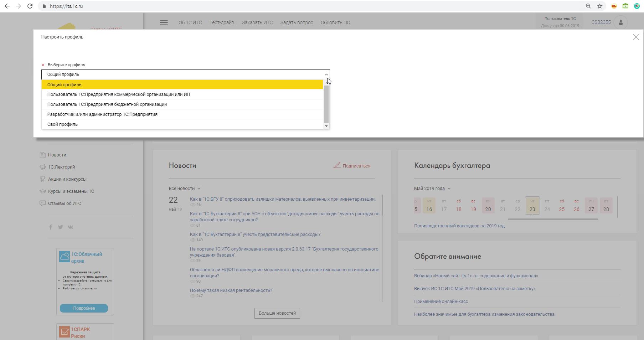Select calendar day 16
The image size is (644, 340).
point(429,205)
